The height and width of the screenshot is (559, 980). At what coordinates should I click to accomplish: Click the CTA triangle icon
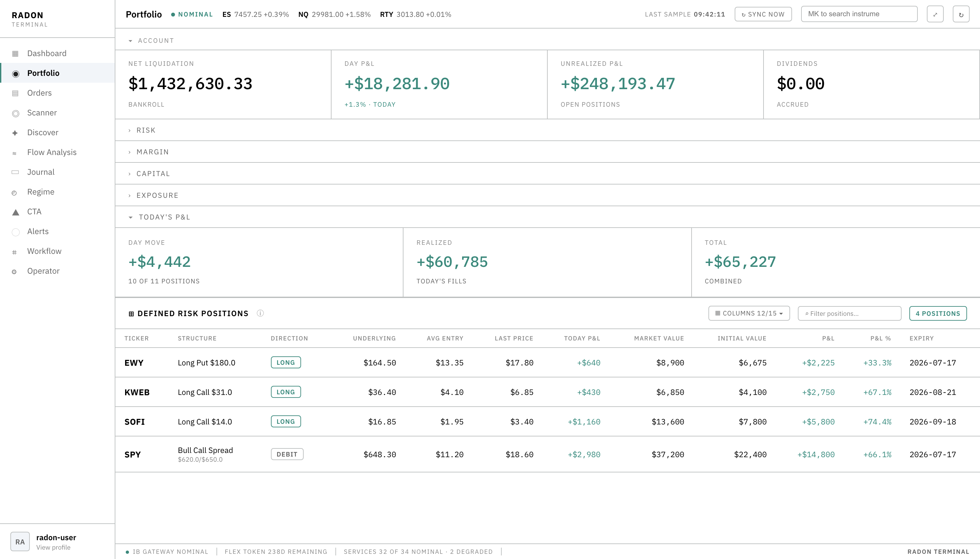point(15,212)
